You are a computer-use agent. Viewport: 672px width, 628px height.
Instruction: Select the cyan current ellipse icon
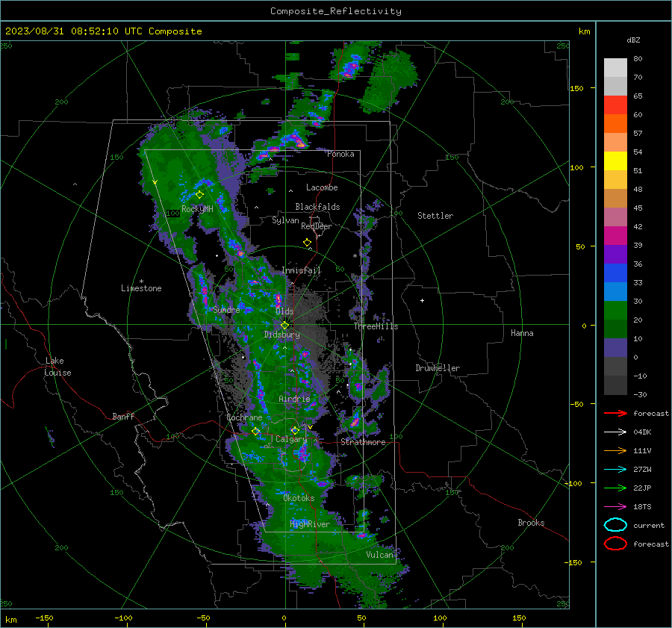coord(615,525)
